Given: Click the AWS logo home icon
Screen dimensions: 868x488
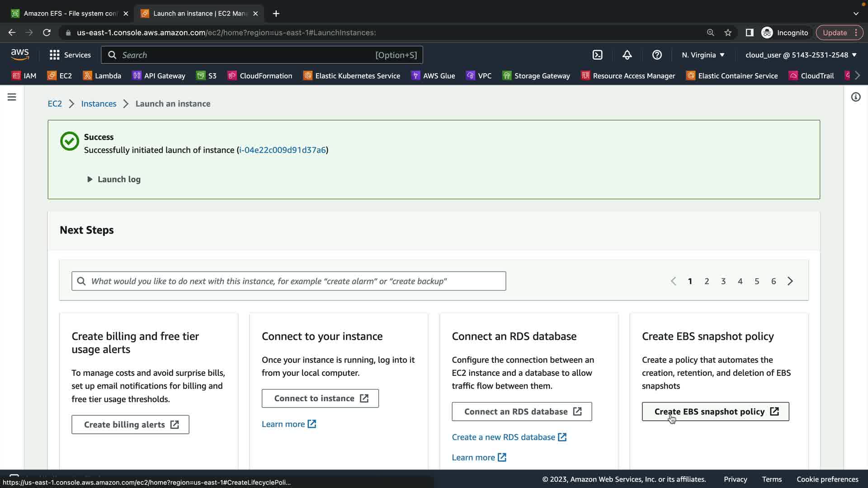Looking at the screenshot, I should pos(20,55).
